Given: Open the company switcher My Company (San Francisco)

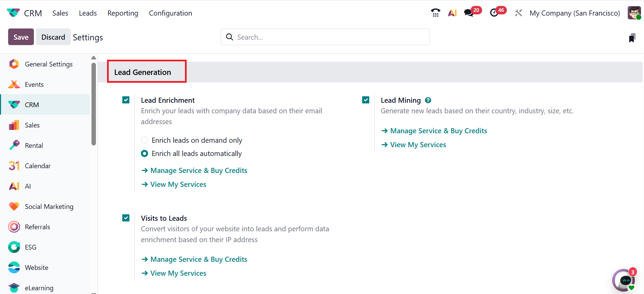Looking at the screenshot, I should click(x=575, y=13).
